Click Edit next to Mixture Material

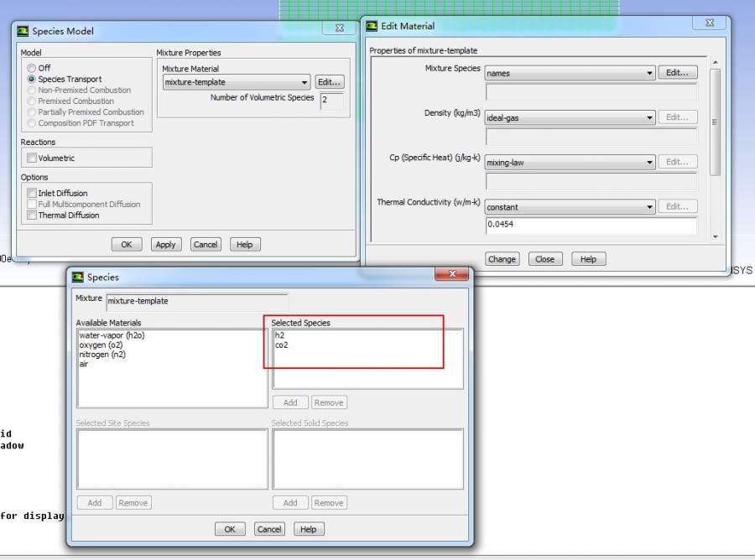coord(330,82)
